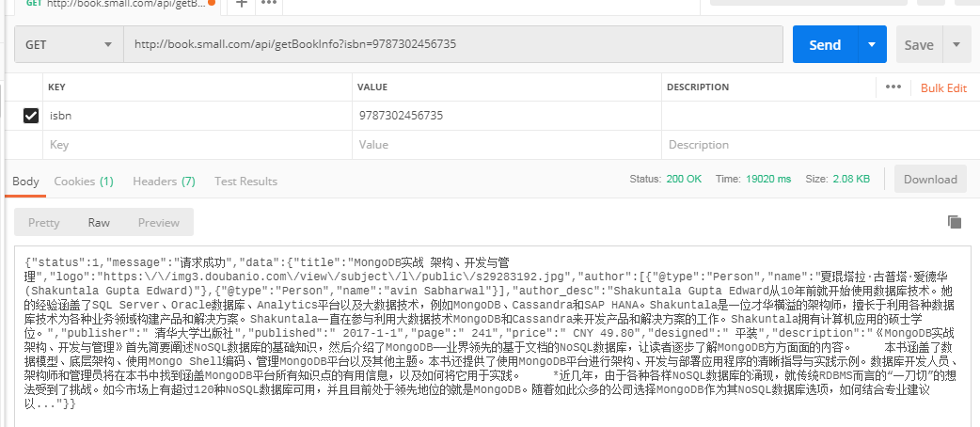
Task: Switch to the Test Results tab
Action: pos(245,182)
